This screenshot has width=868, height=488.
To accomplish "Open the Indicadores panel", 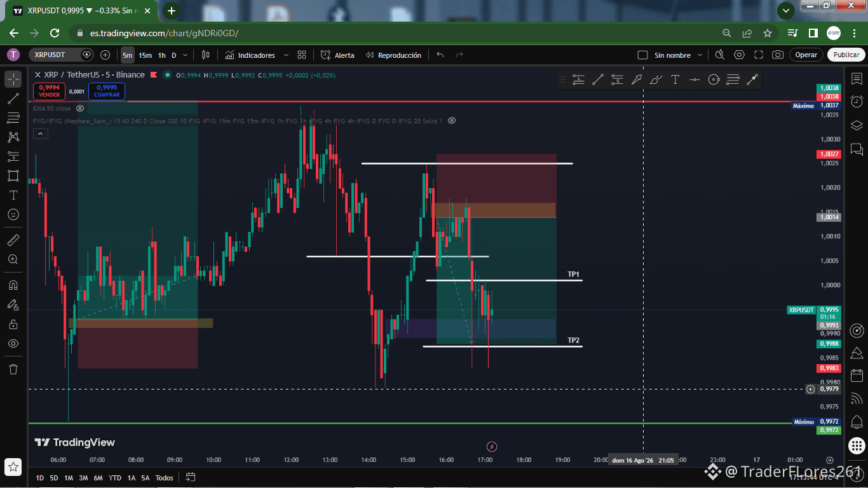I will 250,55.
